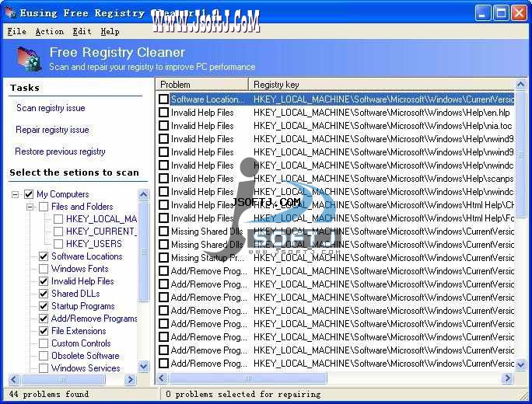Click the sections tree scroll down arrow
Viewport: 532px width, 404px height.
pos(144,367)
